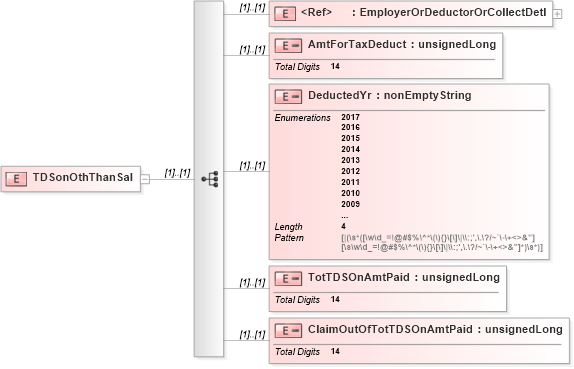Click enumeration value 2011
The image size is (574, 369).
coord(350,182)
